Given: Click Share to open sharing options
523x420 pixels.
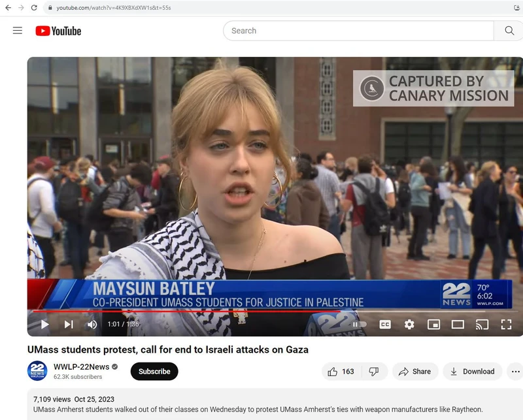Looking at the screenshot, I should pos(414,371).
